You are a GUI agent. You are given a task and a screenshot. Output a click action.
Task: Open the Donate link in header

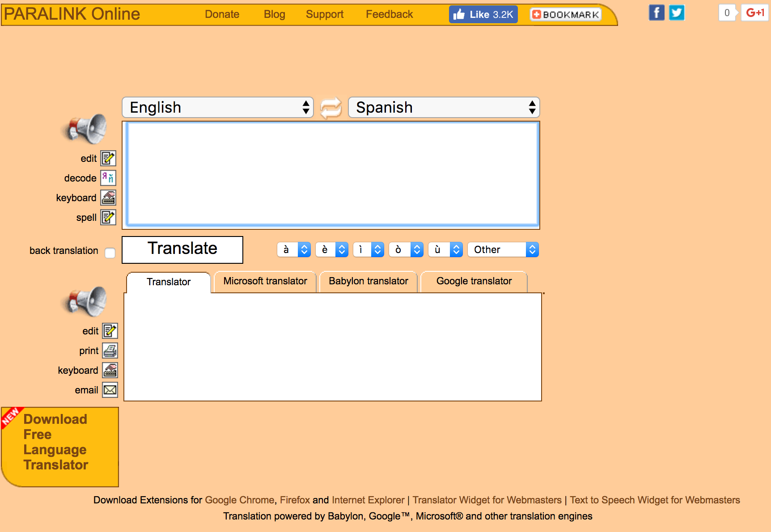coord(222,14)
